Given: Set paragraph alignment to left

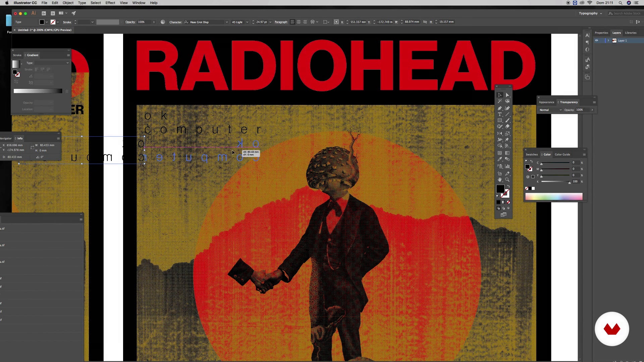Looking at the screenshot, I should click(292, 22).
